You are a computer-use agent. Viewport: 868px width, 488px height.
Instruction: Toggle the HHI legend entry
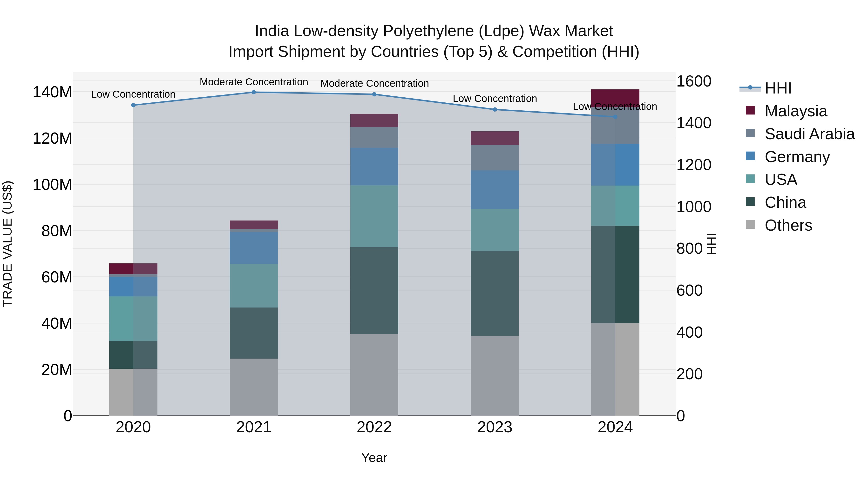pyautogui.click(x=766, y=88)
